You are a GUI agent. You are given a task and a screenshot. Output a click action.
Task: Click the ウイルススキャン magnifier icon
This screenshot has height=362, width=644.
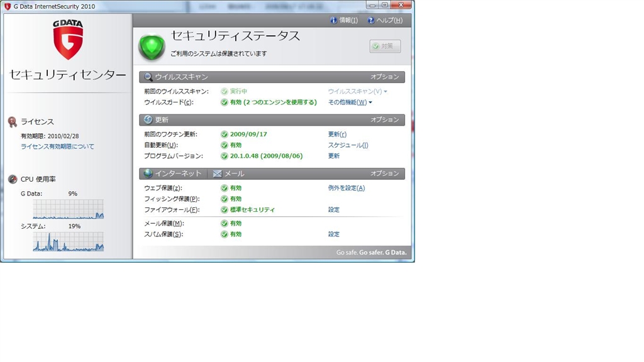[x=148, y=77]
